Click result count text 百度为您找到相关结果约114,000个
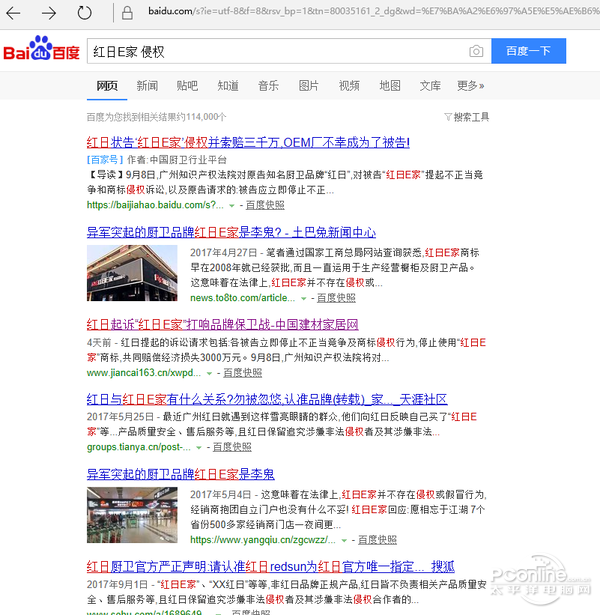Screen dimensions: 600x615 tap(156, 117)
